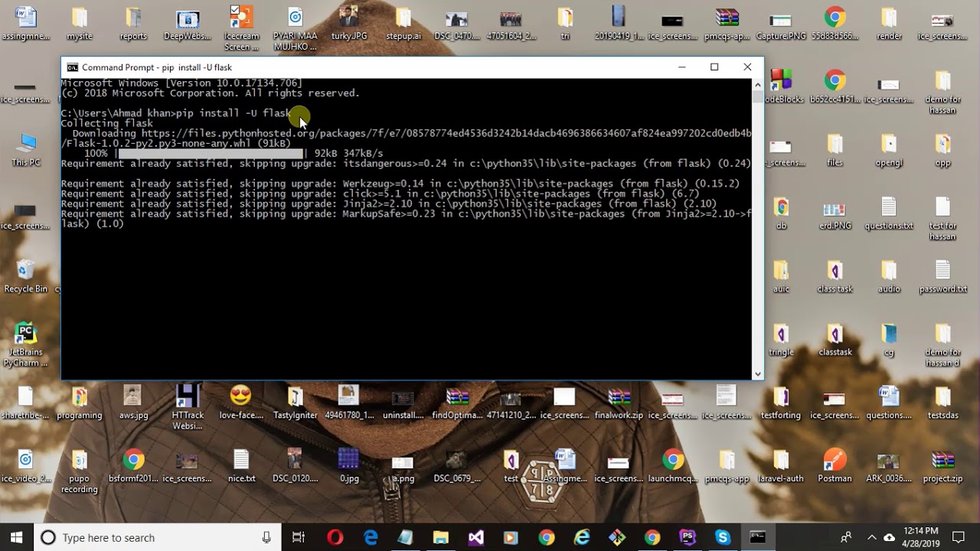
Task: Launch Internet Explorer from the taskbar
Action: (x=582, y=537)
